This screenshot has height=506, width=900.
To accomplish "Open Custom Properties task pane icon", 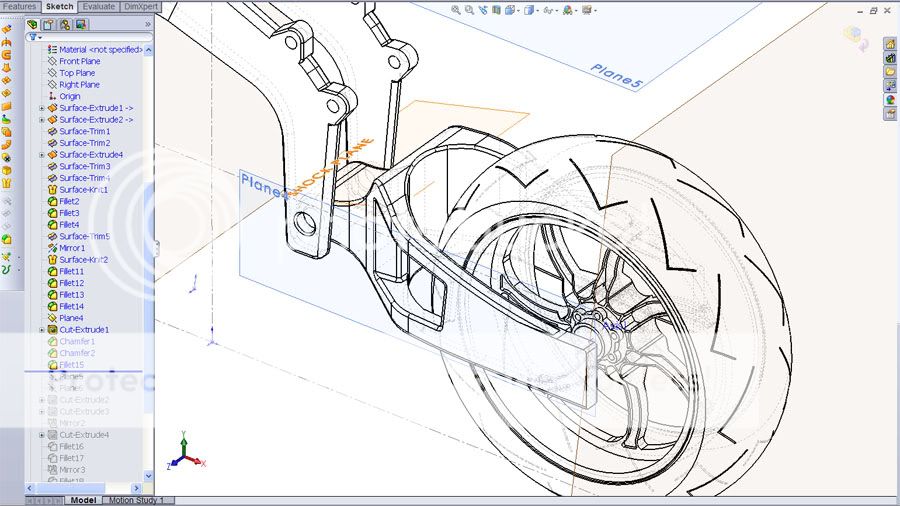I will [890, 114].
